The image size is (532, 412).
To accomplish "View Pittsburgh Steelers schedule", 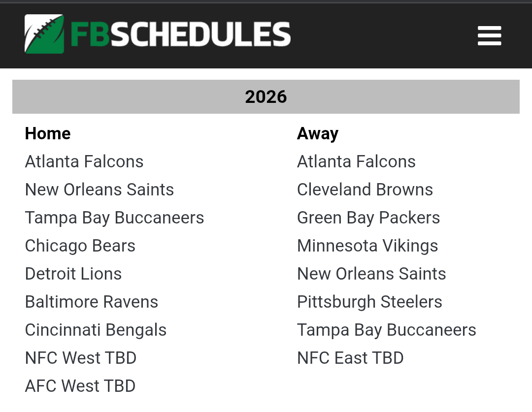I will pyautogui.click(x=369, y=302).
